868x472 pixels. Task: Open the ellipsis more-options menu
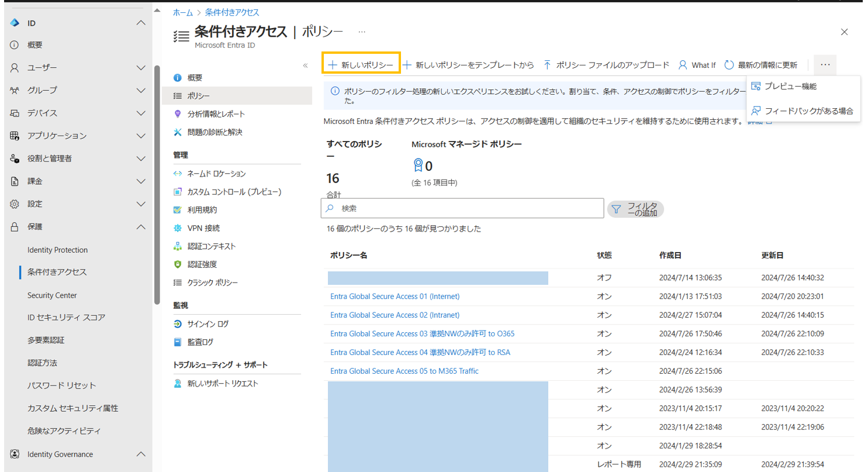[825, 65]
